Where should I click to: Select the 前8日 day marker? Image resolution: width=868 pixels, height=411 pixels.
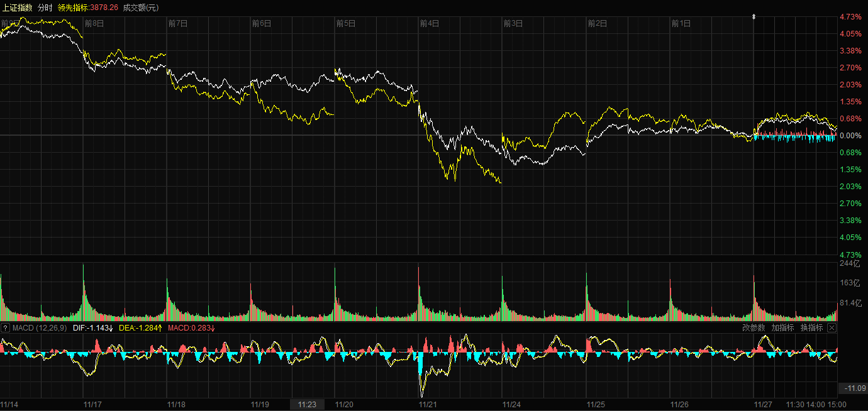pos(94,24)
